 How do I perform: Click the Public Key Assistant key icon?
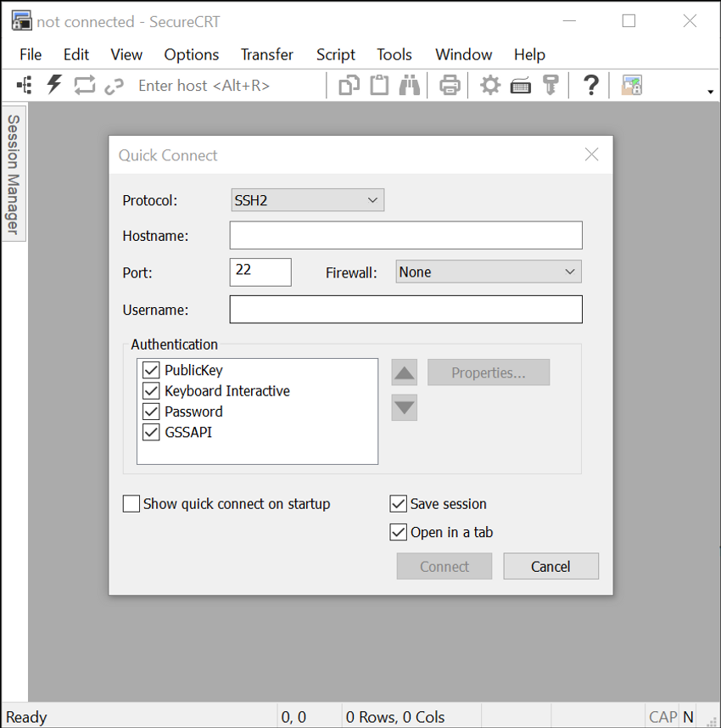[551, 86]
